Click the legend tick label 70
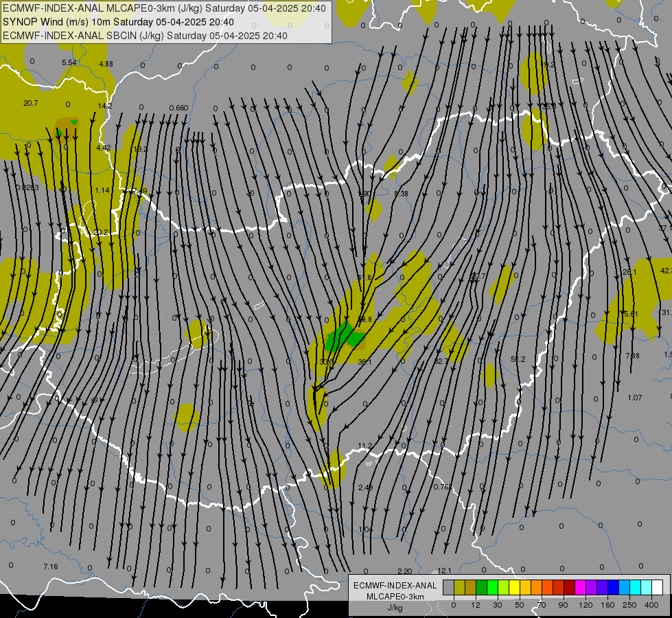Screen dimensions: 672x618 pyautogui.click(x=542, y=605)
